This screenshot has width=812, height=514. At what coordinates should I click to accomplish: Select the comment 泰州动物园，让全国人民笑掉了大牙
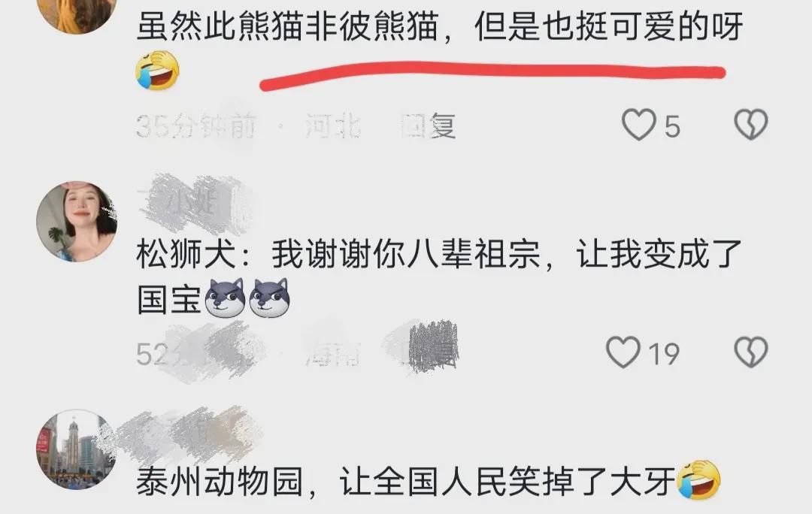click(407, 482)
